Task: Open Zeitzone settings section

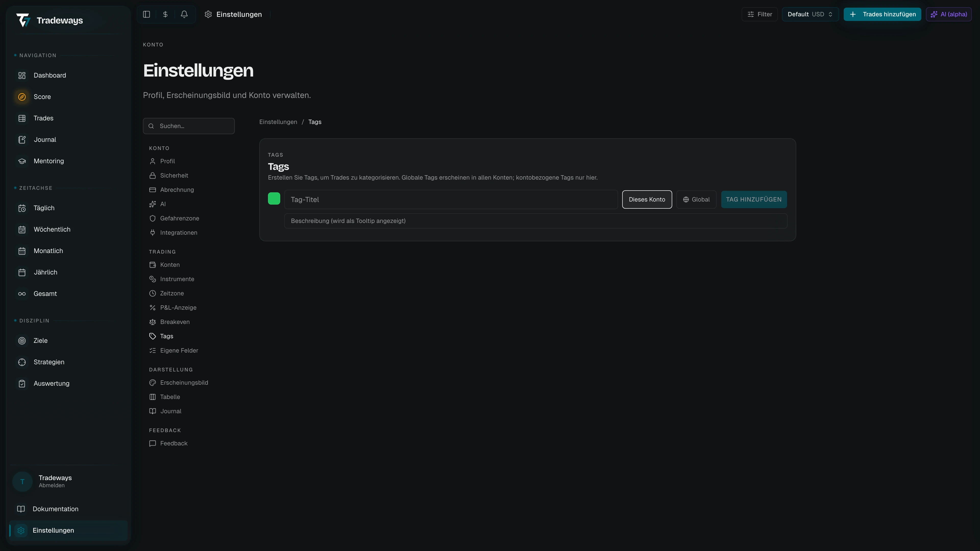Action: tap(171, 294)
